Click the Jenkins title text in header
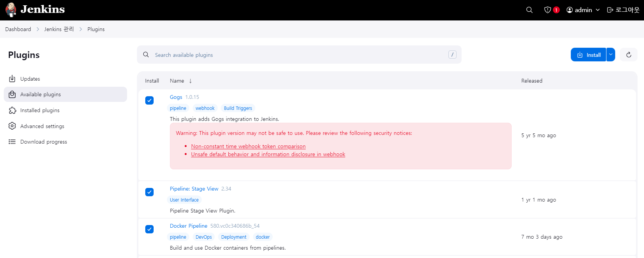Screen dimensions: 644x258 click(x=43, y=9)
